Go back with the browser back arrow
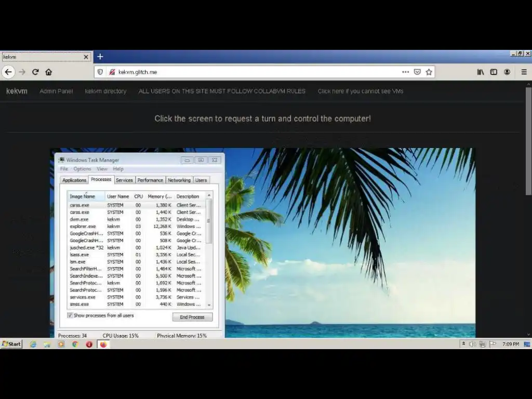Screen dimensions: 532x399 [x=8, y=72]
